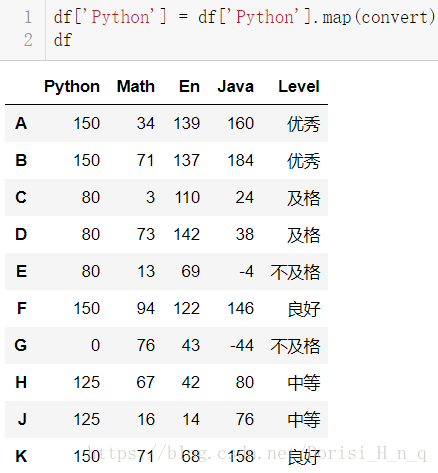
Task: Click the En column header
Action: pos(189,87)
